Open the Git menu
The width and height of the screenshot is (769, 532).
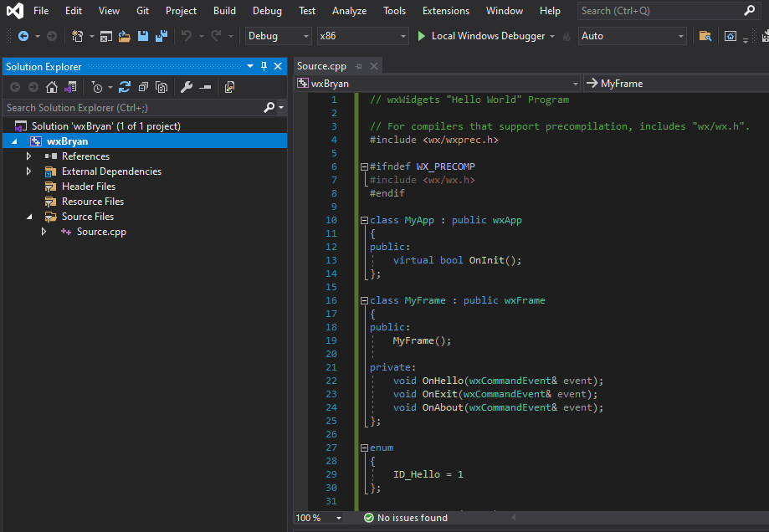point(143,10)
